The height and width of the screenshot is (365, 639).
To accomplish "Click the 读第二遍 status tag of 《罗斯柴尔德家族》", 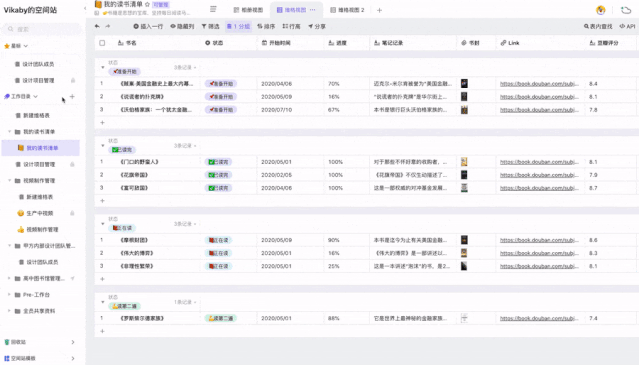I will click(x=221, y=319).
